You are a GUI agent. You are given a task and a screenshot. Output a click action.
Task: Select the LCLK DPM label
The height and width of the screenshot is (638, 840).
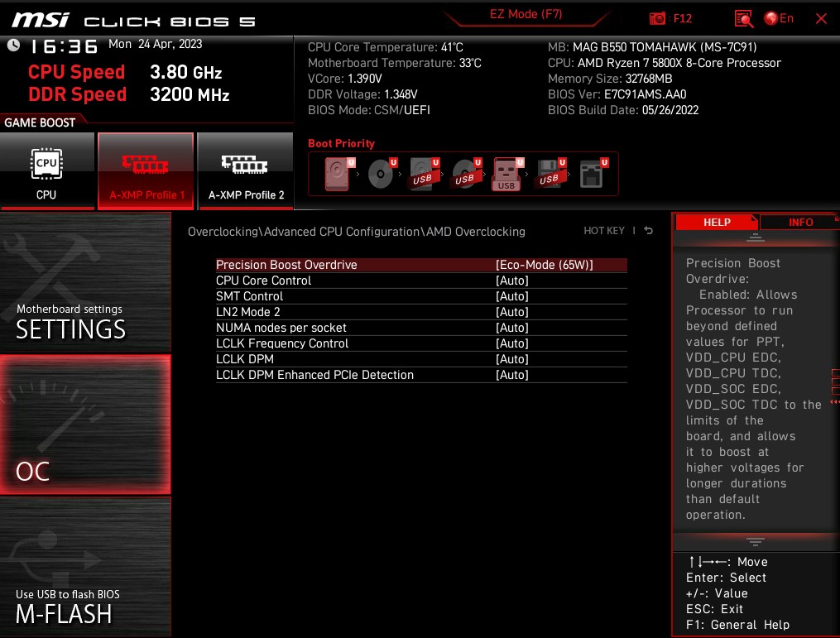[245, 359]
